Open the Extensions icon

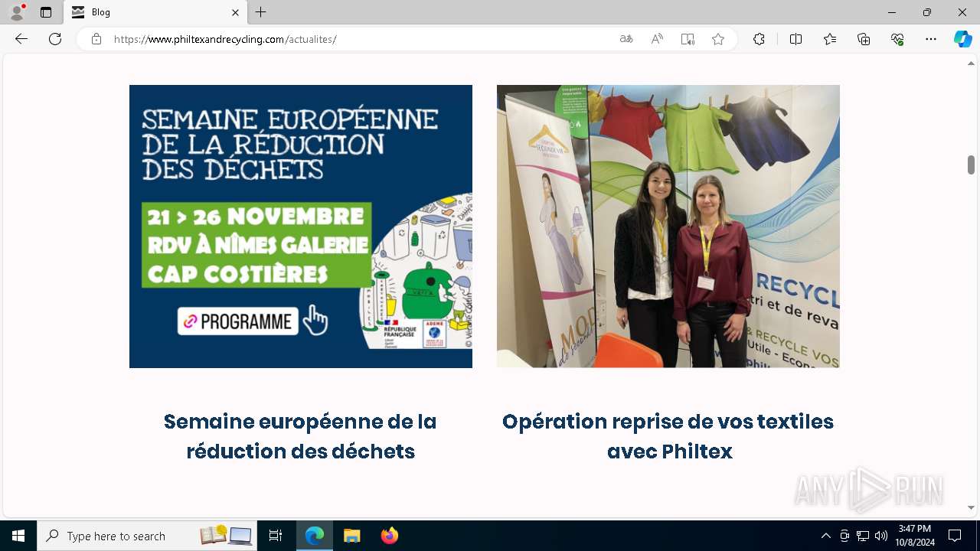click(x=759, y=39)
